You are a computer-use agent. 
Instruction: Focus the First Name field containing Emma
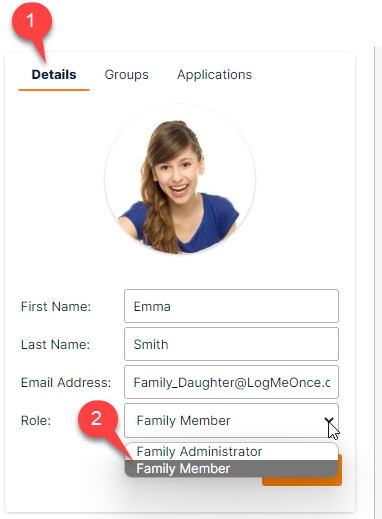tap(231, 306)
